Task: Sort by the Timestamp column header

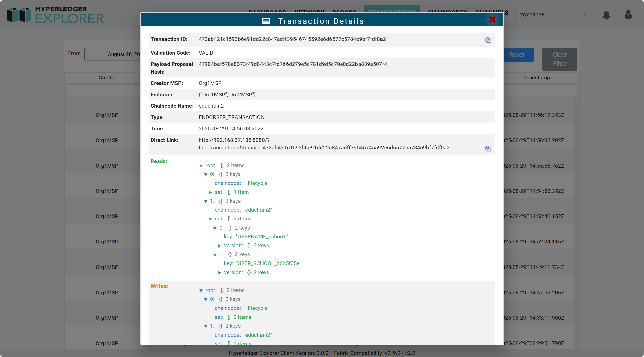Action: pos(536,78)
